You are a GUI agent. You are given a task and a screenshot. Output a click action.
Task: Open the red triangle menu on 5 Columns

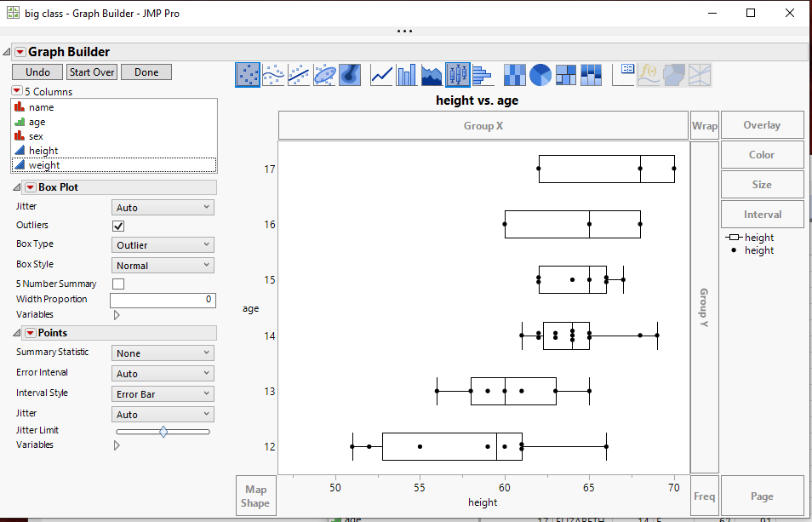tap(19, 91)
